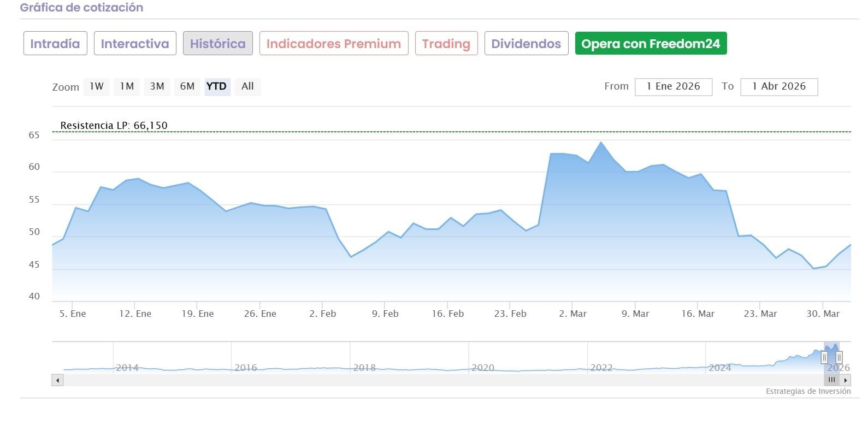The width and height of the screenshot is (868, 425).
Task: Open Indicadores Premium
Action: click(334, 44)
